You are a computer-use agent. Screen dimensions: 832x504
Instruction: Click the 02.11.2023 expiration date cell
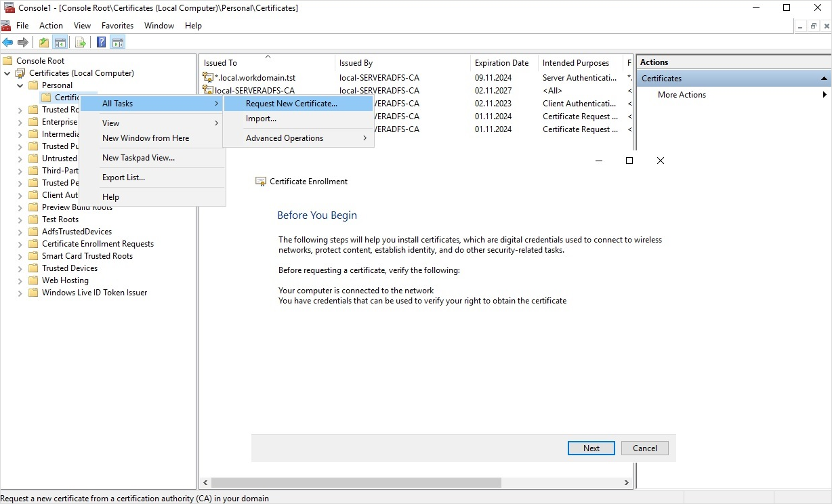493,104
